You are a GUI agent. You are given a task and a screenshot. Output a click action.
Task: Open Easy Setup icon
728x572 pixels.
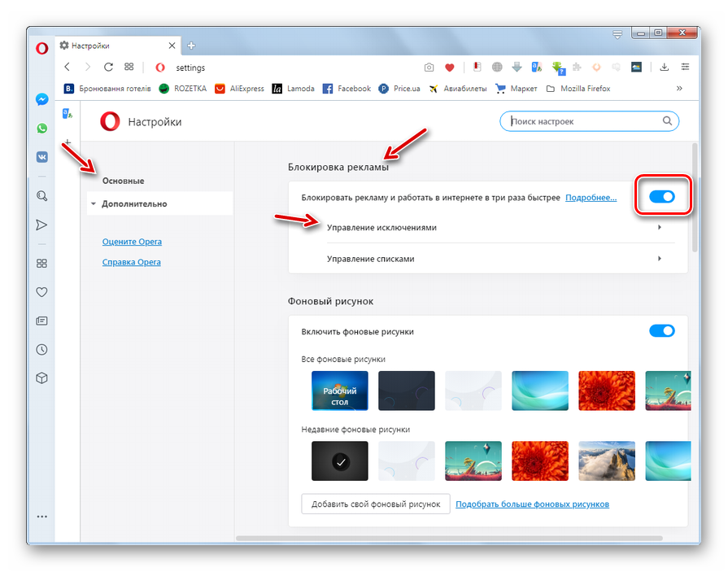point(685,68)
